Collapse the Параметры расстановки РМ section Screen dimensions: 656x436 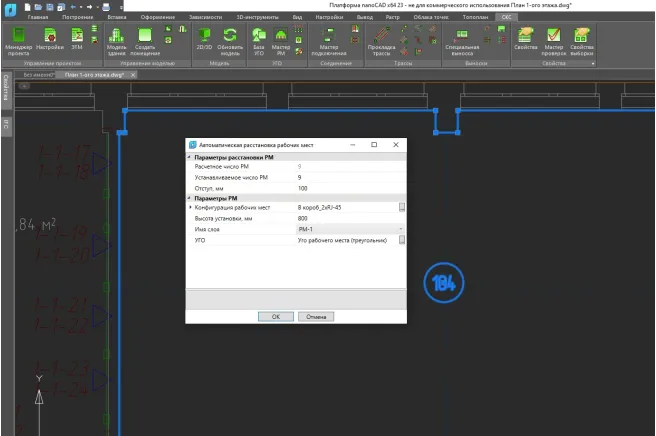(190, 156)
